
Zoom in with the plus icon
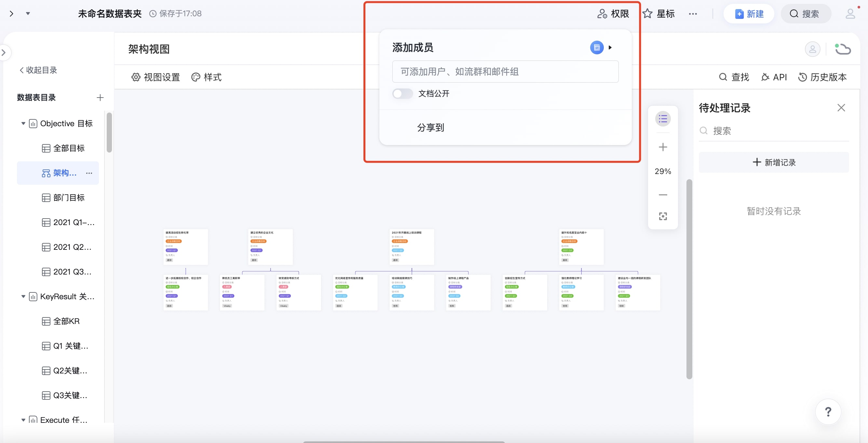pyautogui.click(x=662, y=147)
